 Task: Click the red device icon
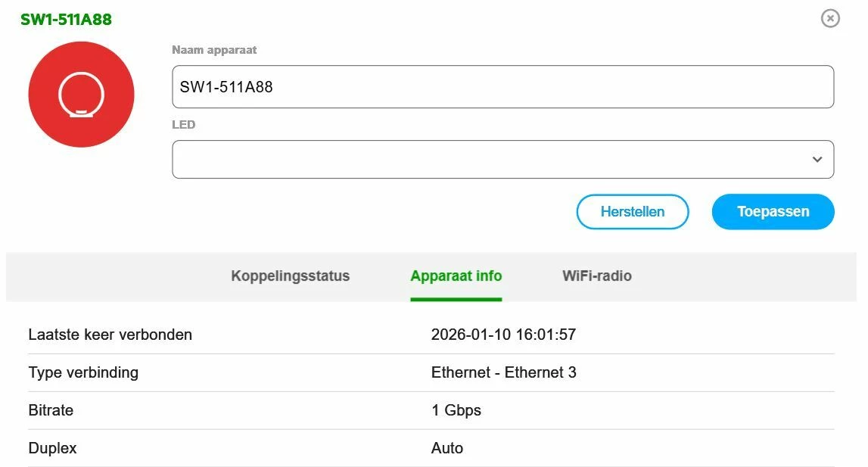pos(81,95)
